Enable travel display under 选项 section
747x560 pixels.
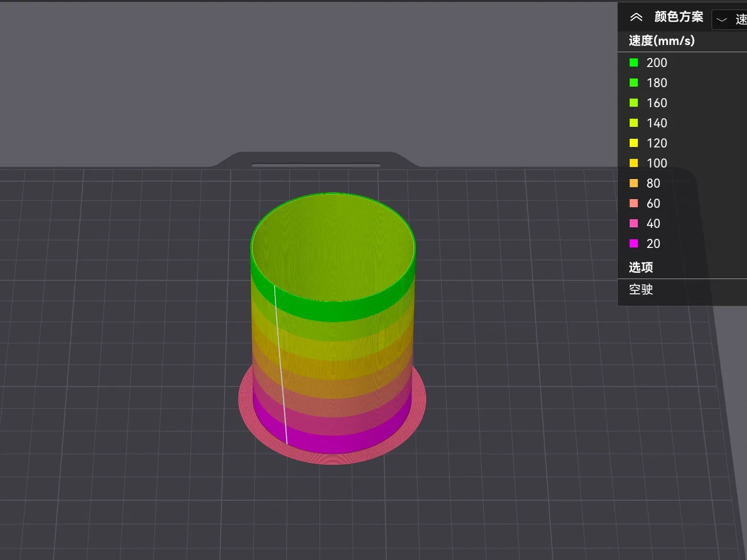click(640, 290)
